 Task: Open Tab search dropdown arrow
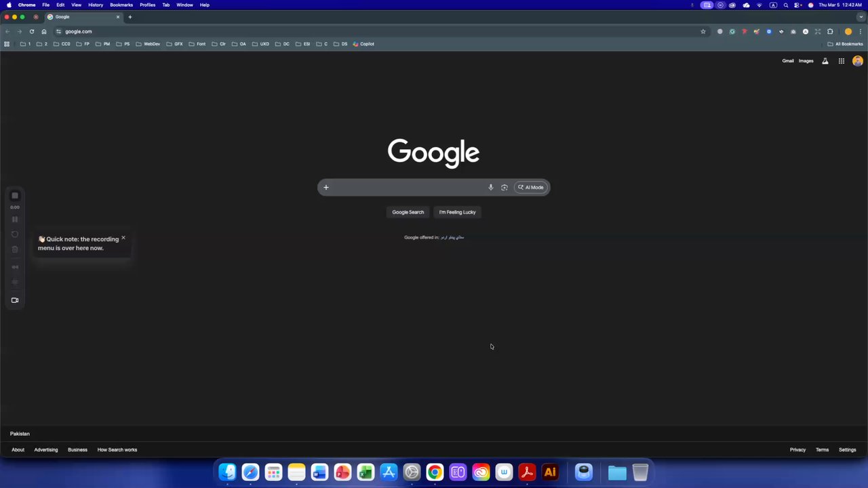(861, 17)
